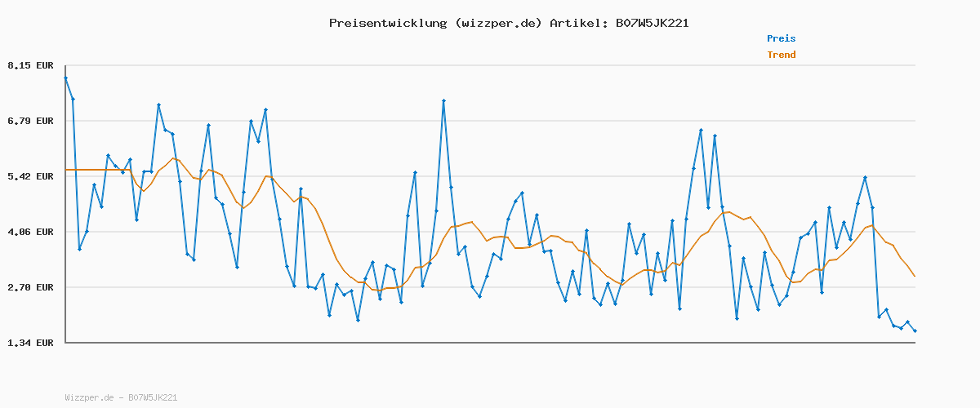Pick the 4.06 EUR axis label
Viewport: 980px width, 408px height.
click(30, 232)
